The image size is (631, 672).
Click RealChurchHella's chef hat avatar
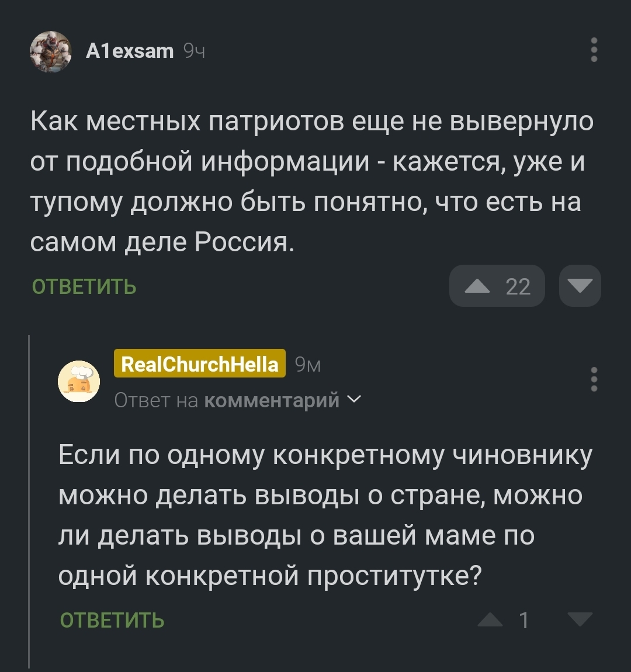[x=79, y=382]
